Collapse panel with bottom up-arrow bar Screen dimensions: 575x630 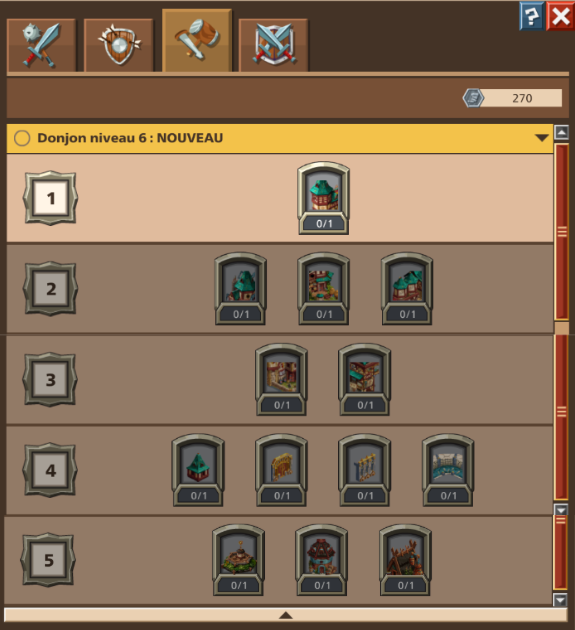click(286, 615)
